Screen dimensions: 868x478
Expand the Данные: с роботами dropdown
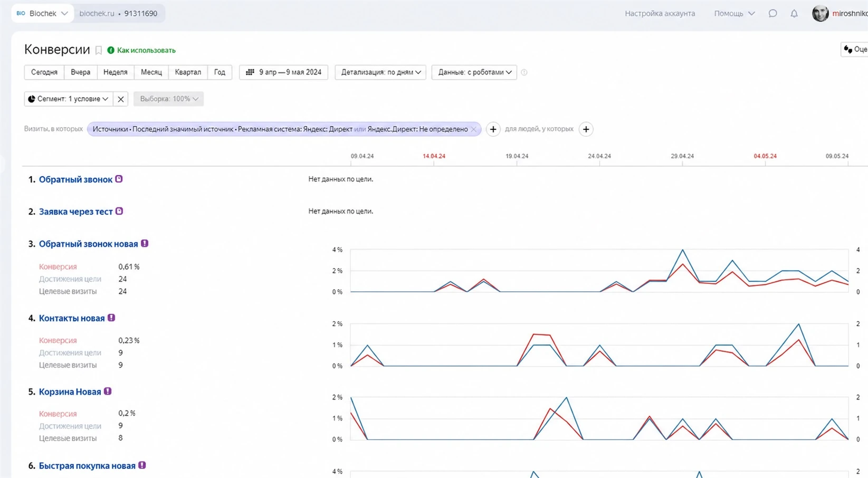474,72
